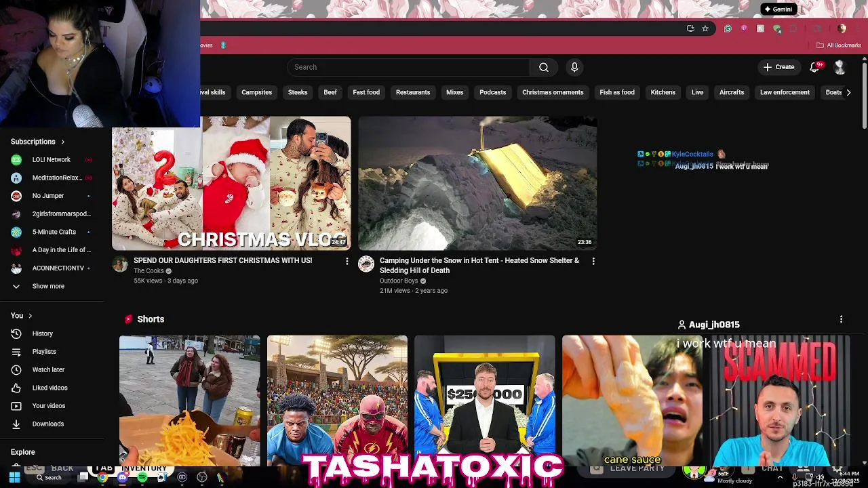Activate voice search microphone icon
868x488 pixels.
tap(574, 67)
